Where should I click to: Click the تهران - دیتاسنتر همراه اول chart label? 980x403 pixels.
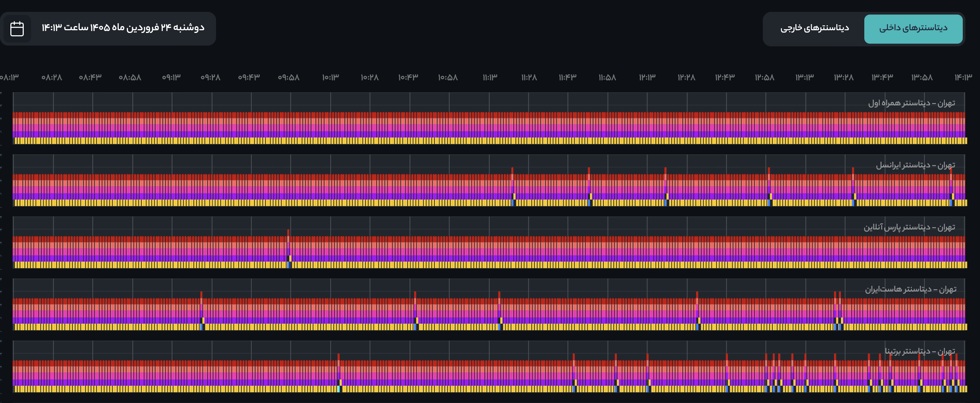click(x=911, y=103)
